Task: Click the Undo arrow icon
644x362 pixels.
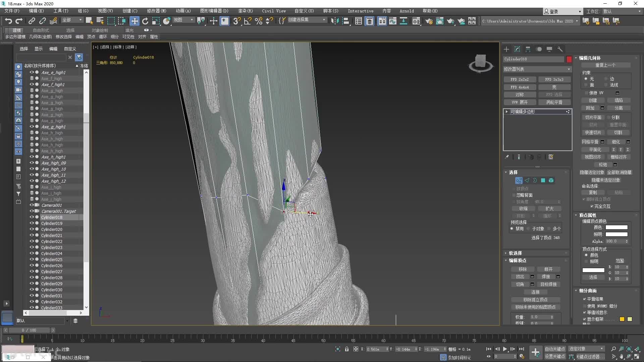Action: pyautogui.click(x=8, y=21)
